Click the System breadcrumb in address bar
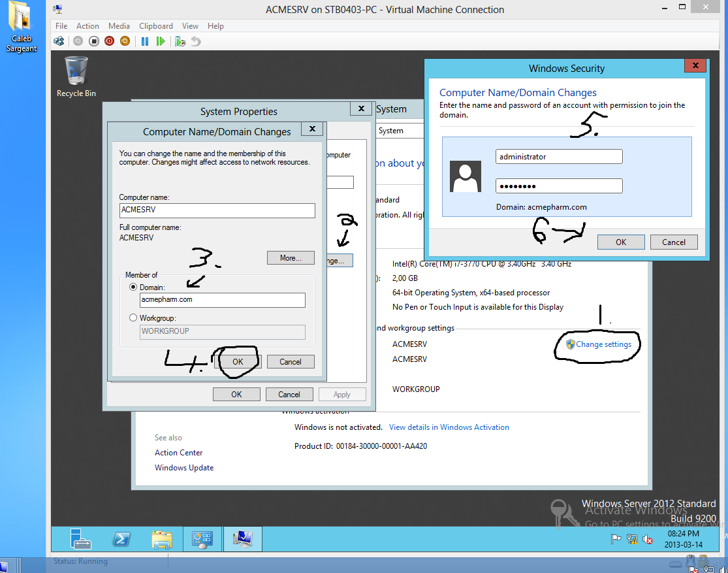The image size is (728, 573). (390, 131)
